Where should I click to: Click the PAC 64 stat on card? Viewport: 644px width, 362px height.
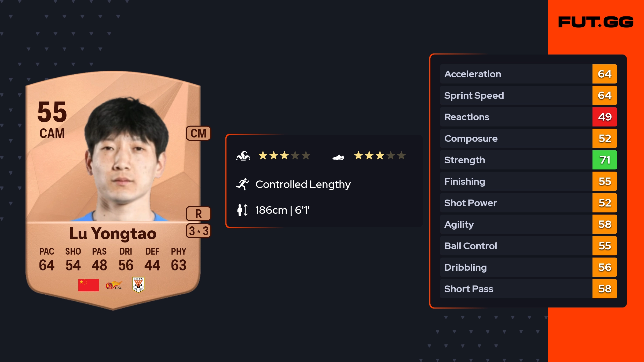pos(47,259)
